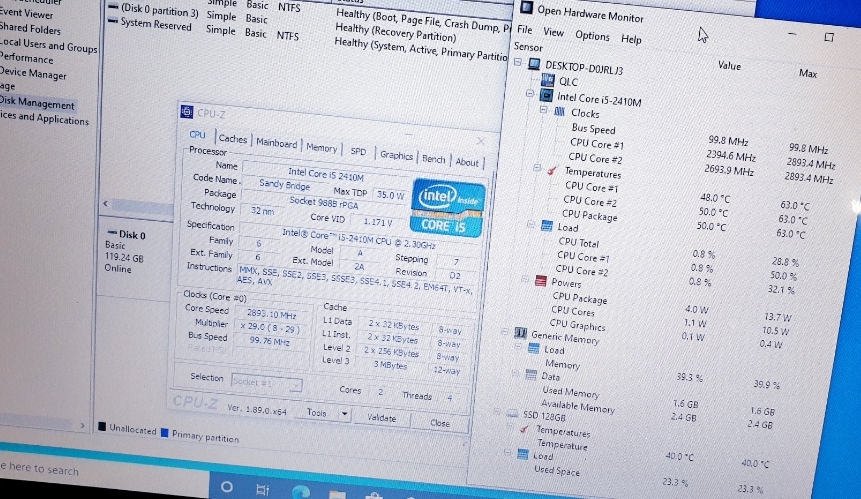This screenshot has width=861, height=499.
Task: Click the SSD Temperatures thermometer icon
Action: [524, 429]
